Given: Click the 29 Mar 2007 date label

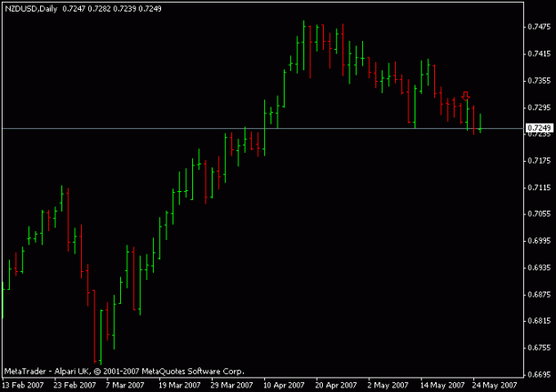Looking at the screenshot, I should point(231,385).
